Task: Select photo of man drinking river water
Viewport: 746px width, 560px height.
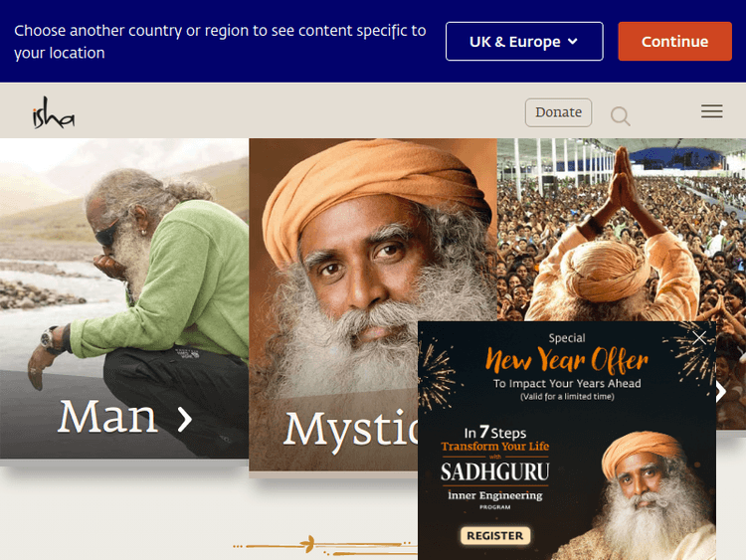Action: [123, 298]
